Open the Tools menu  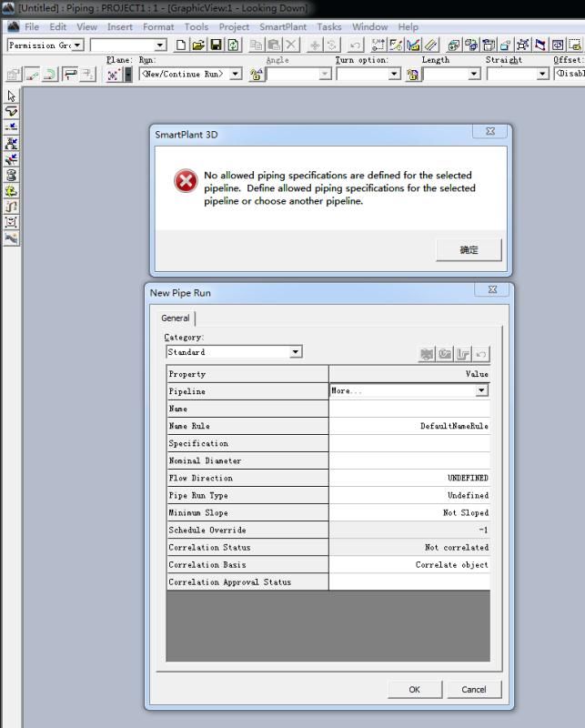click(197, 27)
